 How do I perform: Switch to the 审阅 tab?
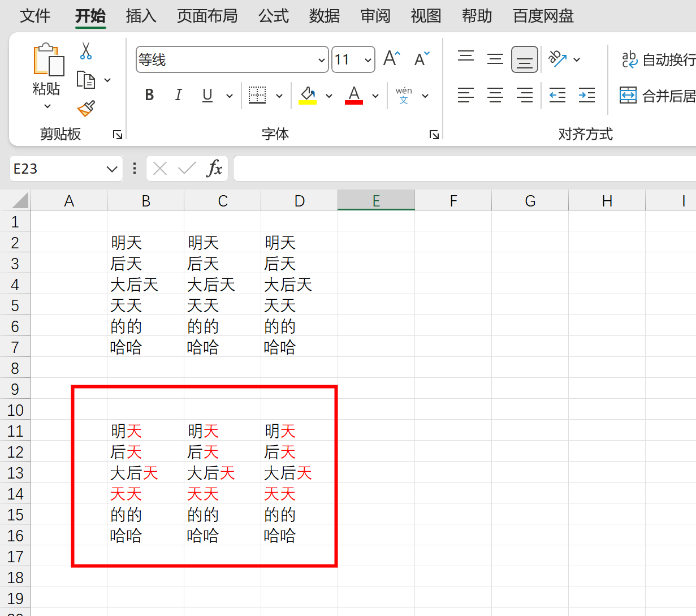[375, 16]
